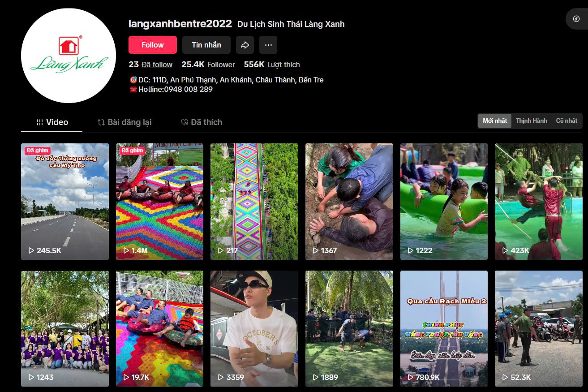Open the 25.4K Follower list

click(208, 65)
